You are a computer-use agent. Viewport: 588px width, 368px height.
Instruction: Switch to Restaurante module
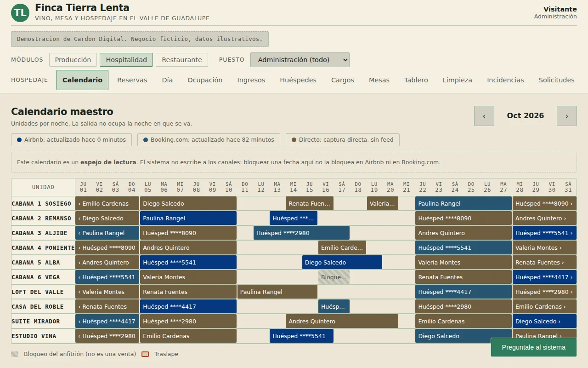tap(182, 60)
